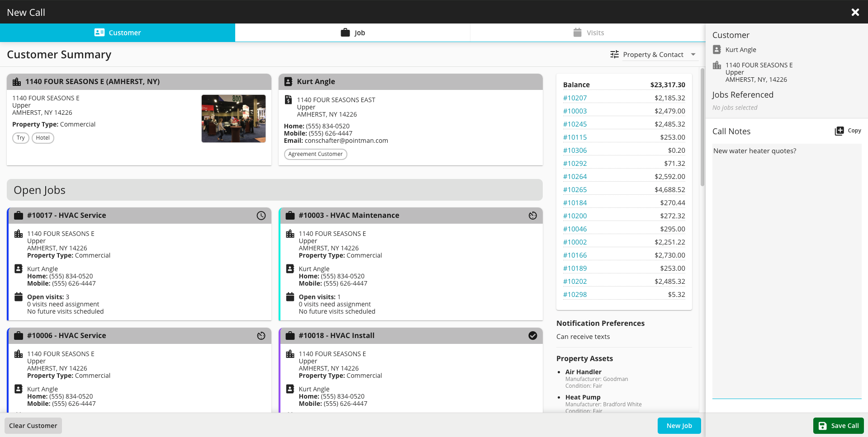The image size is (868, 437).
Task: Click the property photo thumbnail
Action: click(233, 118)
